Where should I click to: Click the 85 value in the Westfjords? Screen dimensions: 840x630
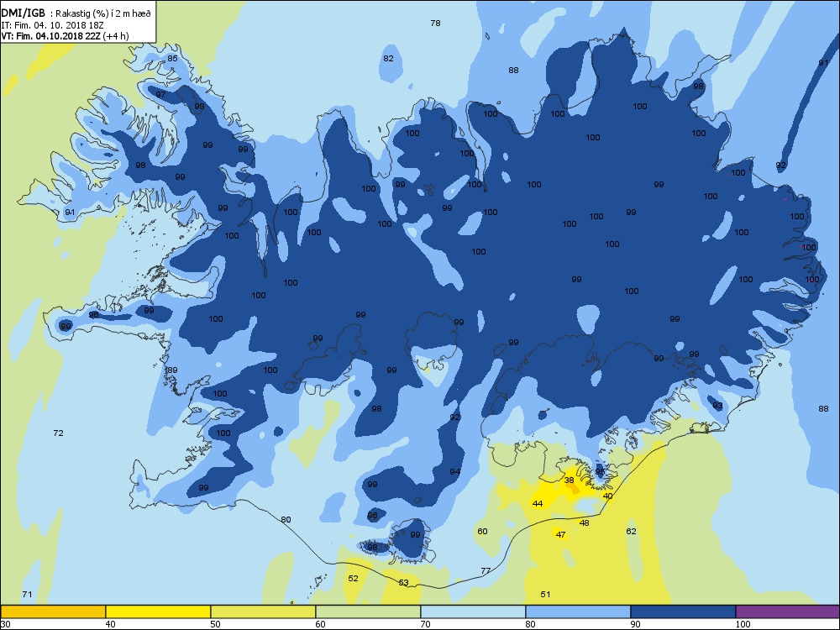click(x=172, y=59)
